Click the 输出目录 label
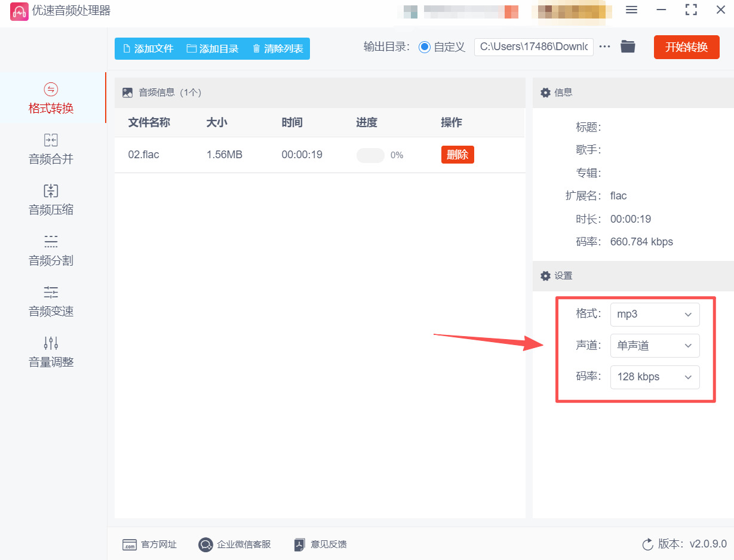This screenshot has height=560, width=734. [386, 47]
